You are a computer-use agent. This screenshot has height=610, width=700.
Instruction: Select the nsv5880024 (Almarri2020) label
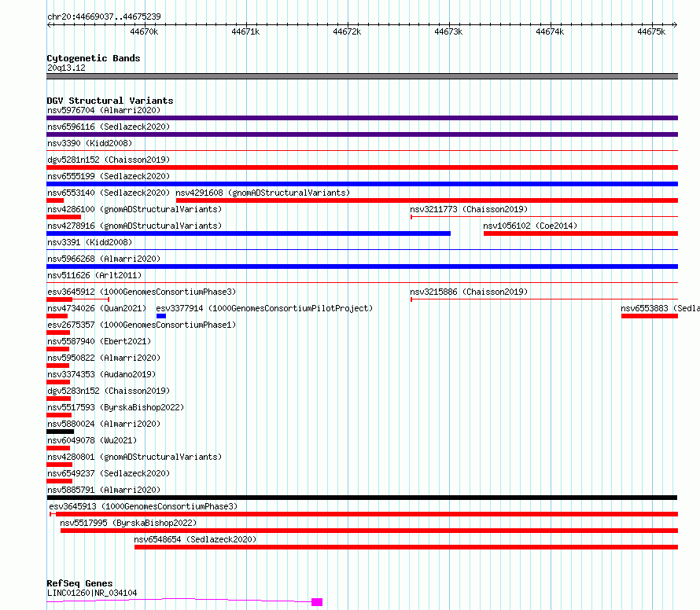point(104,424)
